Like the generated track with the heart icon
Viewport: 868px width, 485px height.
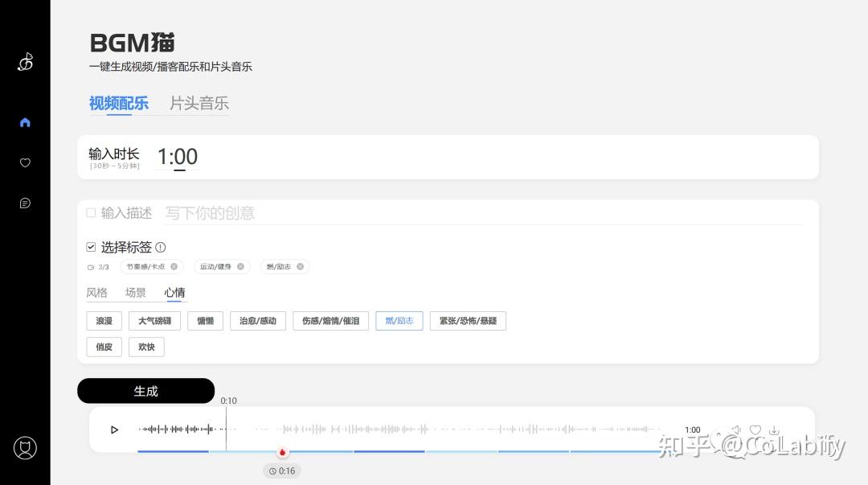click(x=755, y=429)
